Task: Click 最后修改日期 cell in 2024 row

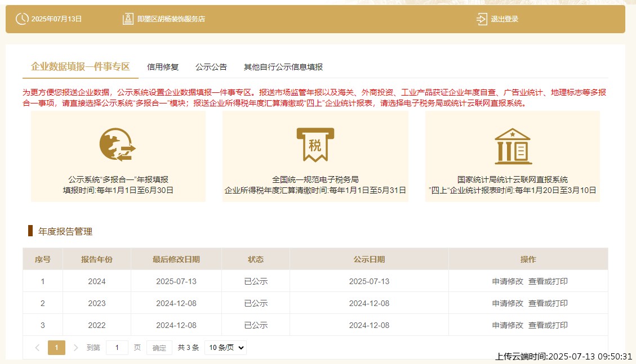Action: (x=176, y=281)
